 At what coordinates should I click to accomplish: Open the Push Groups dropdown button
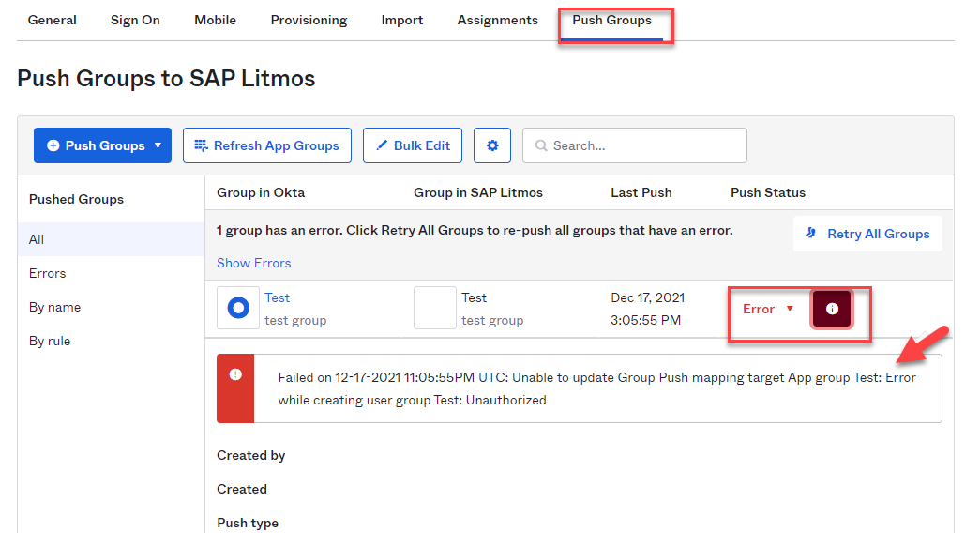[x=102, y=145]
